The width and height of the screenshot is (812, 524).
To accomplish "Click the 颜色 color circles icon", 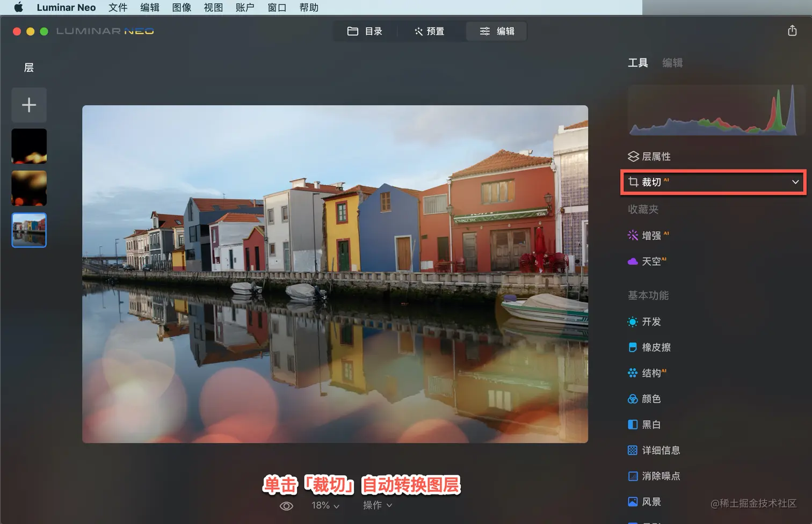I will tap(633, 399).
